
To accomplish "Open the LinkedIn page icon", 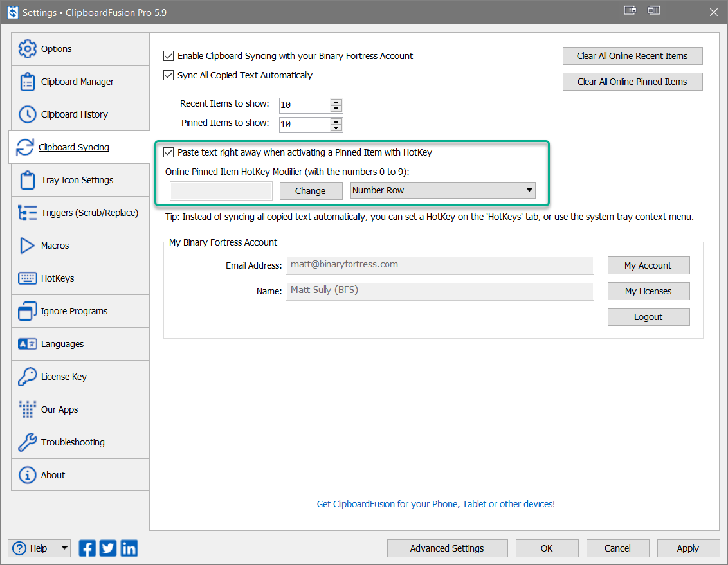I will click(129, 548).
